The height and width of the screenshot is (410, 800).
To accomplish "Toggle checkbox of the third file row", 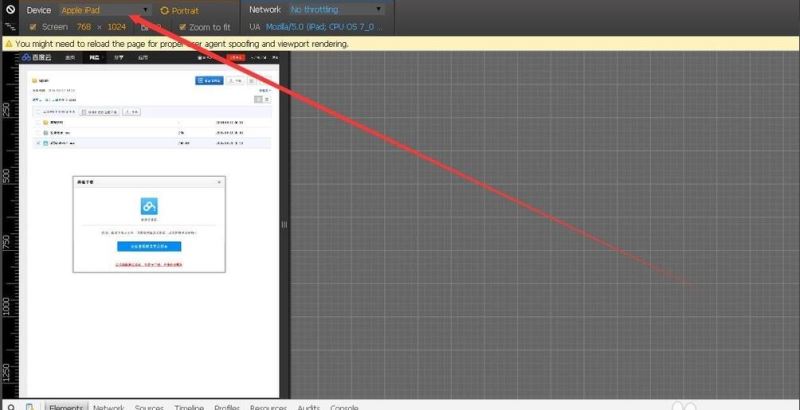I will 38,143.
